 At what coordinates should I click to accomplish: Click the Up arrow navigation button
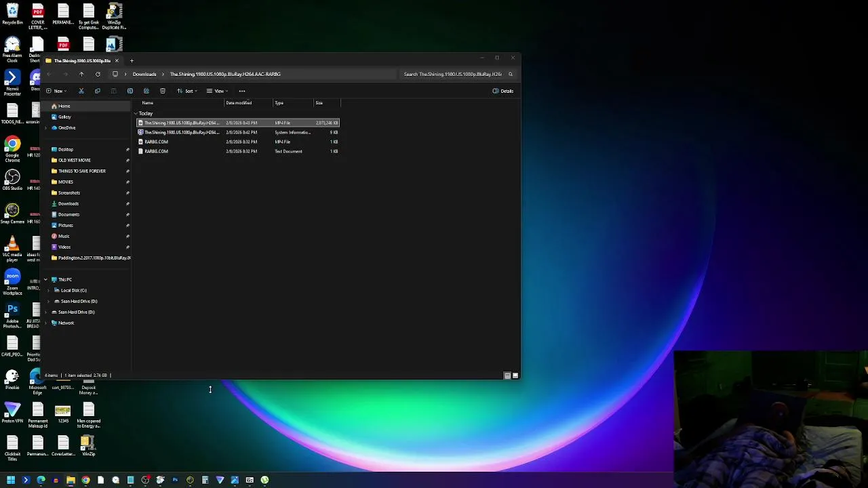pos(81,74)
